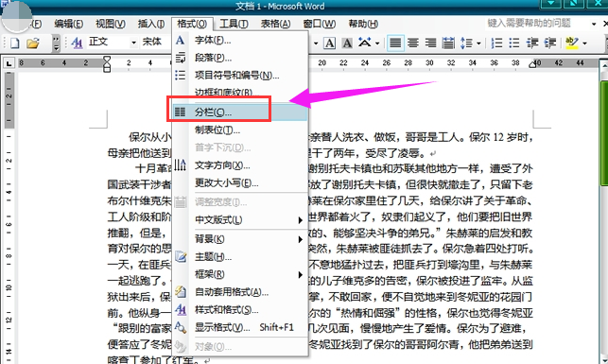Screen dimensions: 608x364
Task: Toggle center alignment
Action: 413,43
